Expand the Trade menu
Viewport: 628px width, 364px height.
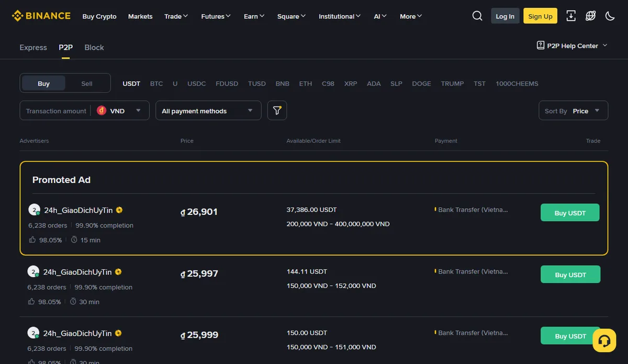176,16
